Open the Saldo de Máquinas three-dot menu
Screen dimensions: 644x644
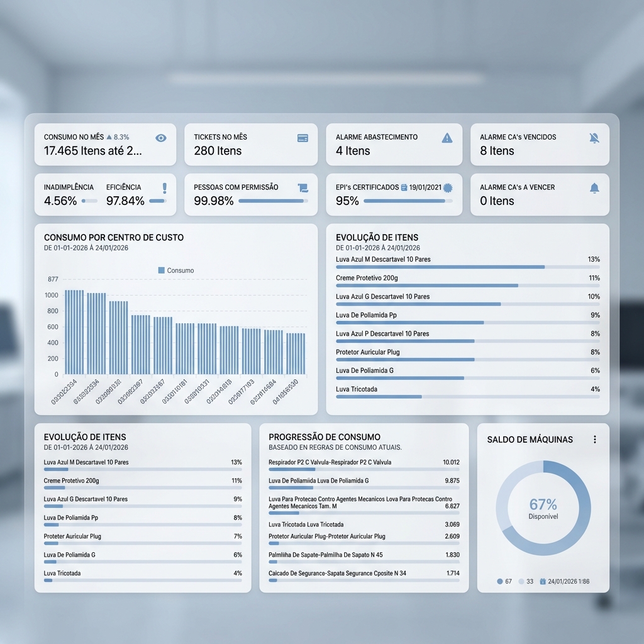click(x=595, y=440)
